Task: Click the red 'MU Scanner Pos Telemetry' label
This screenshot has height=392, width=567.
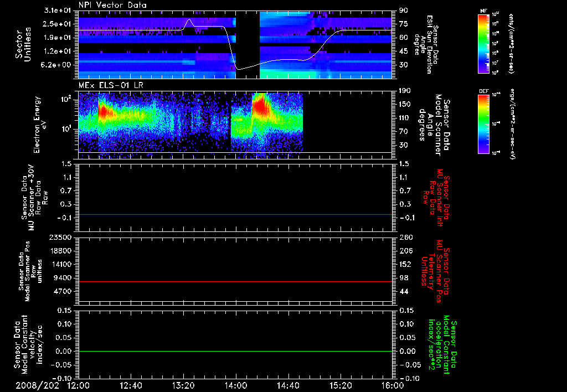Action: [435, 271]
